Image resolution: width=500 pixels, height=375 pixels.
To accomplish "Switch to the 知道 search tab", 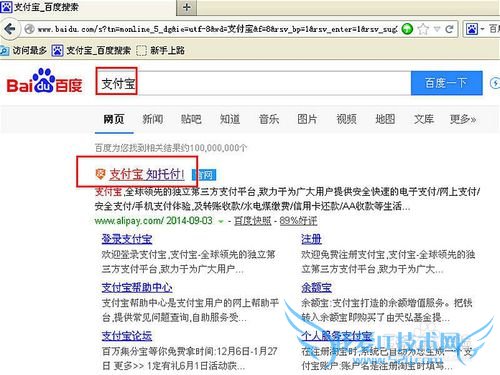I will (230, 119).
